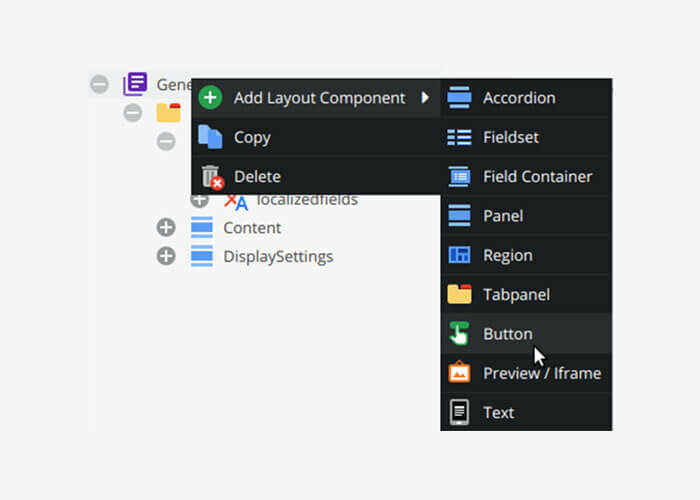Viewport: 700px width, 500px height.
Task: Click the green Add Layout Component plus icon
Action: (210, 98)
